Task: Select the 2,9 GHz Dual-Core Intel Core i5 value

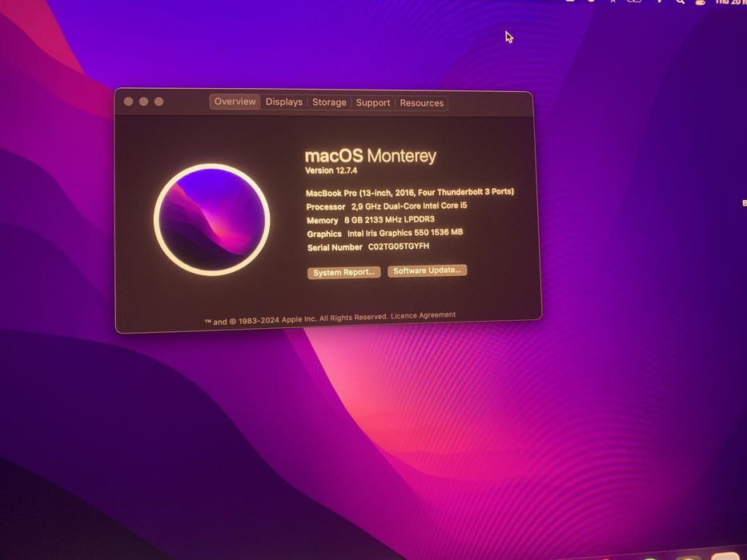Action: (x=409, y=206)
